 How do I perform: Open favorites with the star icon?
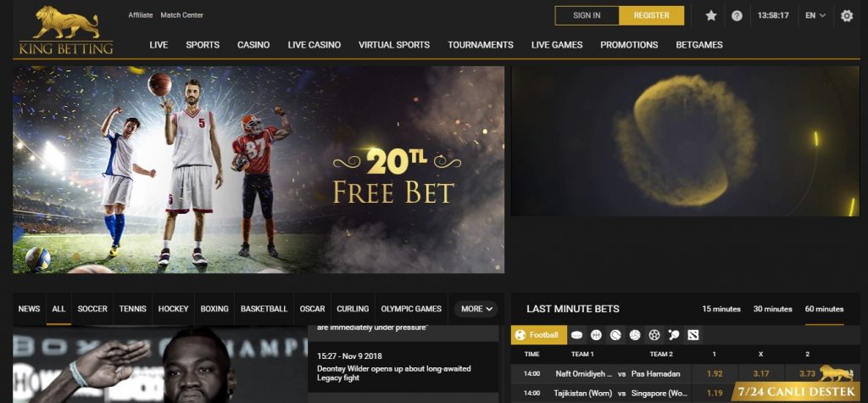[711, 15]
